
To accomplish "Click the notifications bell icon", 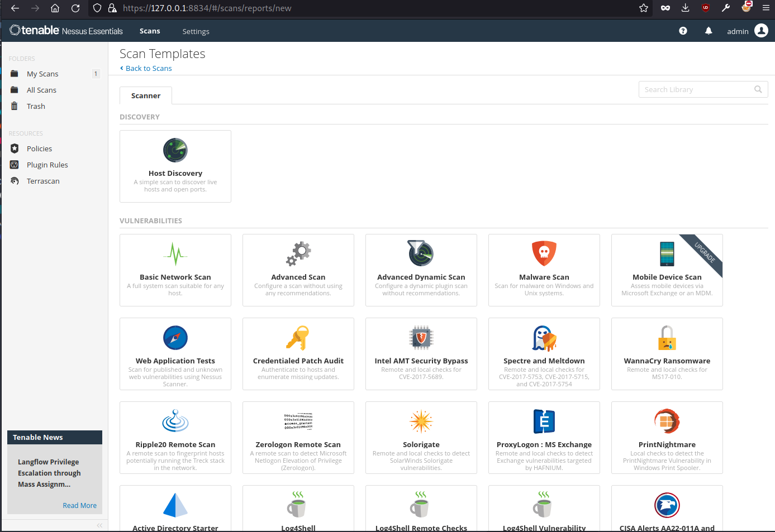I will (709, 31).
